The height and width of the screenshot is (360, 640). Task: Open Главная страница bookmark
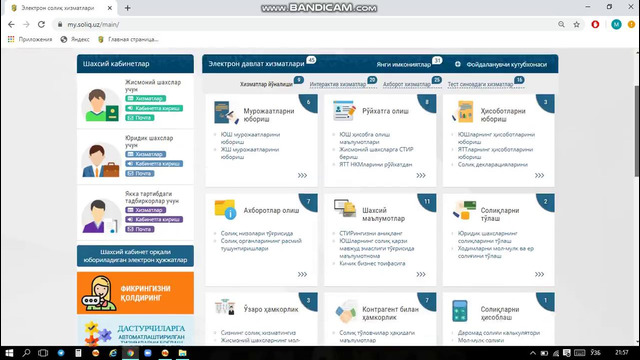128,39
